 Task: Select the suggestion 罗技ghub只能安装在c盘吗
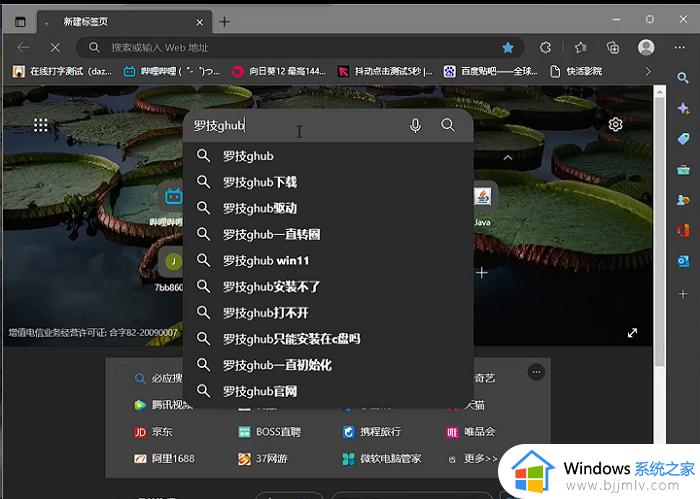click(328, 339)
